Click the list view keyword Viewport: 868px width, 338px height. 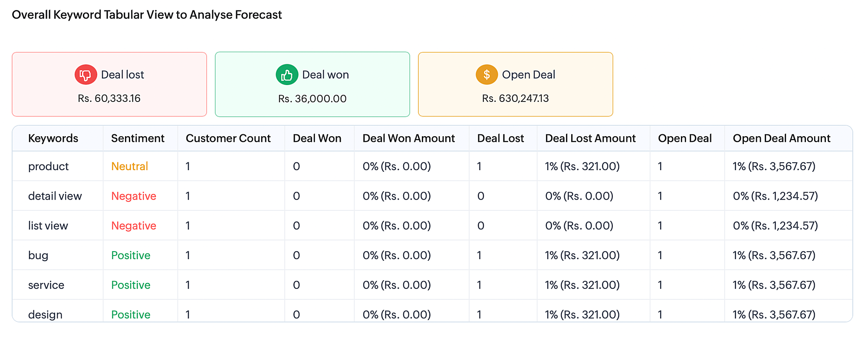48,226
